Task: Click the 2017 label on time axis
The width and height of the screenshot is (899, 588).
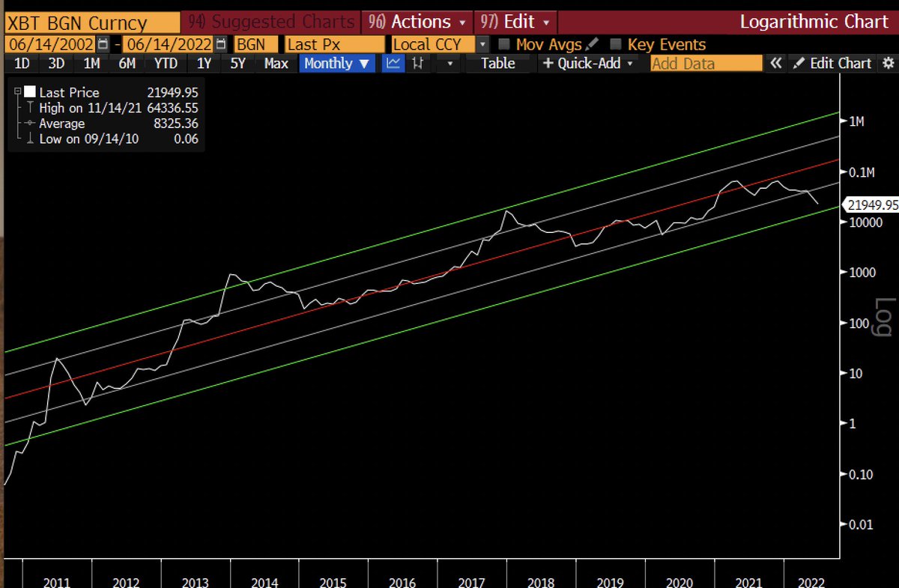Action: pos(470,582)
